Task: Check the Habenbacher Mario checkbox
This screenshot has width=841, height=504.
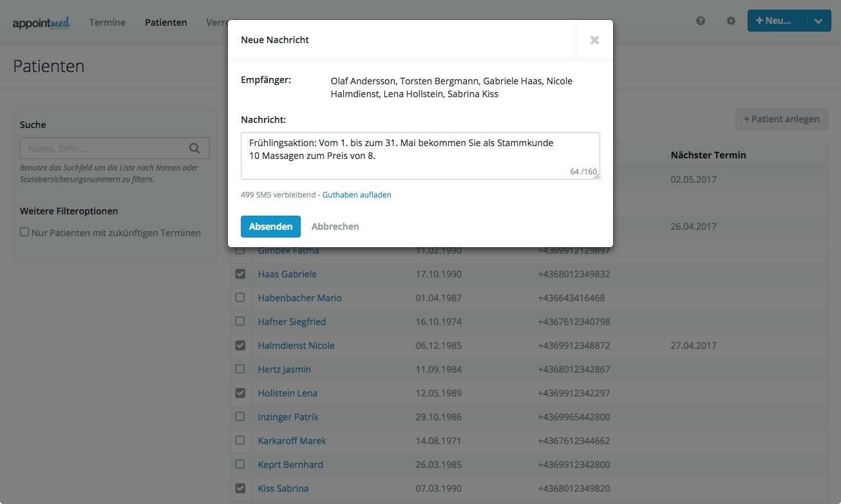Action: click(x=240, y=298)
